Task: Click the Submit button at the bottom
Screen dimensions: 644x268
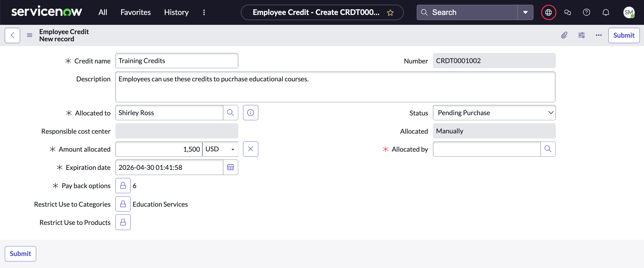Action: click(20, 254)
